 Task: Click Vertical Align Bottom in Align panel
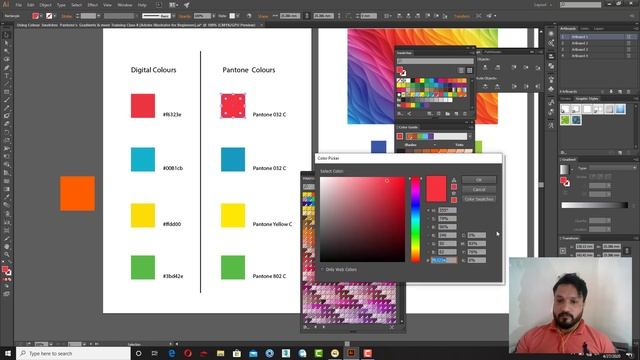pyautogui.click(x=538, y=67)
